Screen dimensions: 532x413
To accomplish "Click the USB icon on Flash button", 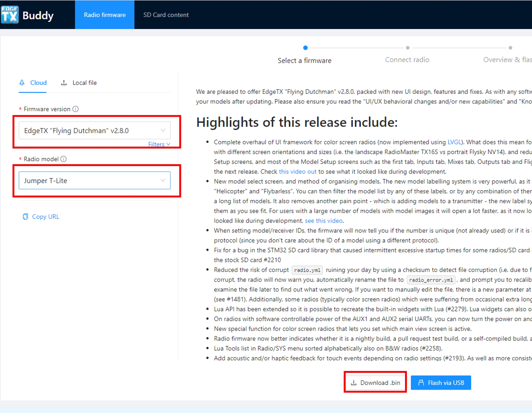I will 421,383.
